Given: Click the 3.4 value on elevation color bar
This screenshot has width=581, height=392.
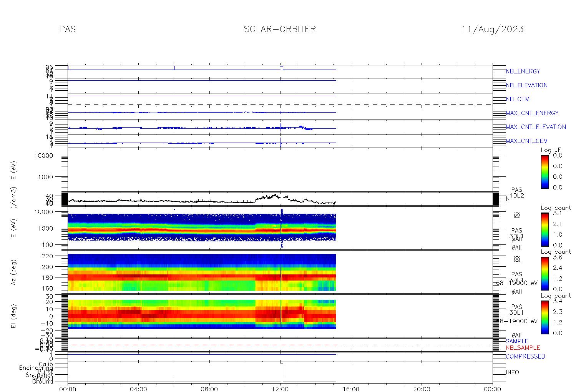Looking at the screenshot, I should (558, 301).
